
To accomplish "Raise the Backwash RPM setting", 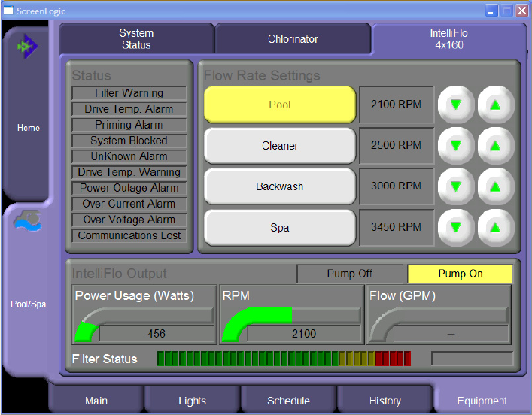I will [x=496, y=186].
